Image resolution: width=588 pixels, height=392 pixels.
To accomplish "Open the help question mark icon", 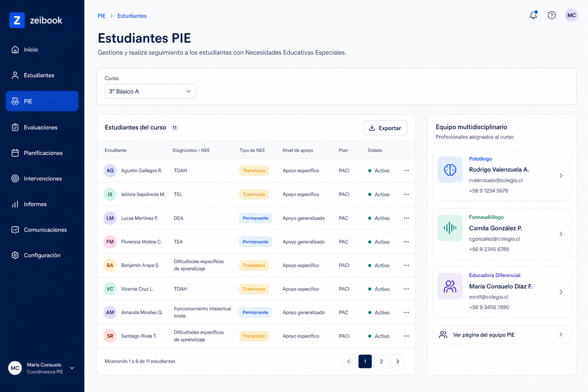I will pyautogui.click(x=552, y=15).
